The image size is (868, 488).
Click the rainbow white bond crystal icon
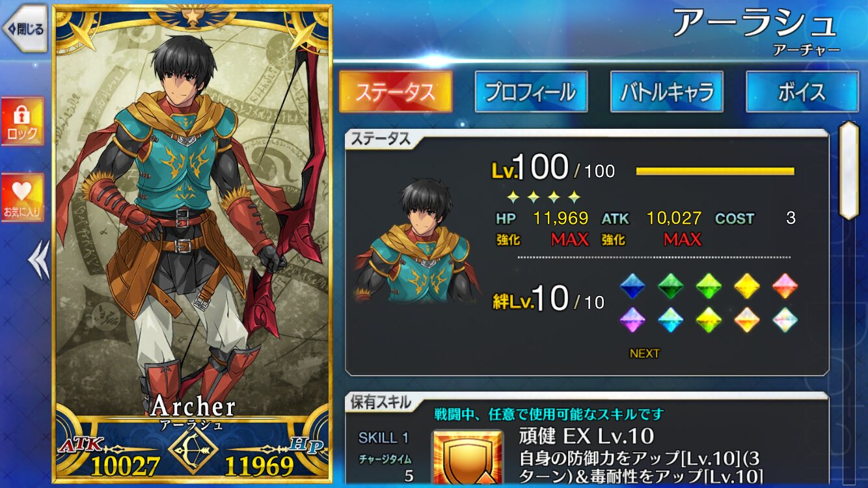(x=785, y=319)
